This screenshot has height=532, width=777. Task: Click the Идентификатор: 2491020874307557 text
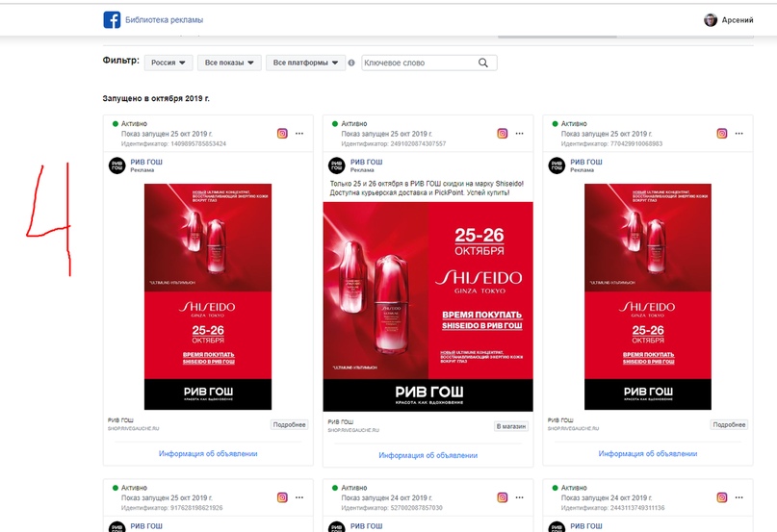click(394, 143)
